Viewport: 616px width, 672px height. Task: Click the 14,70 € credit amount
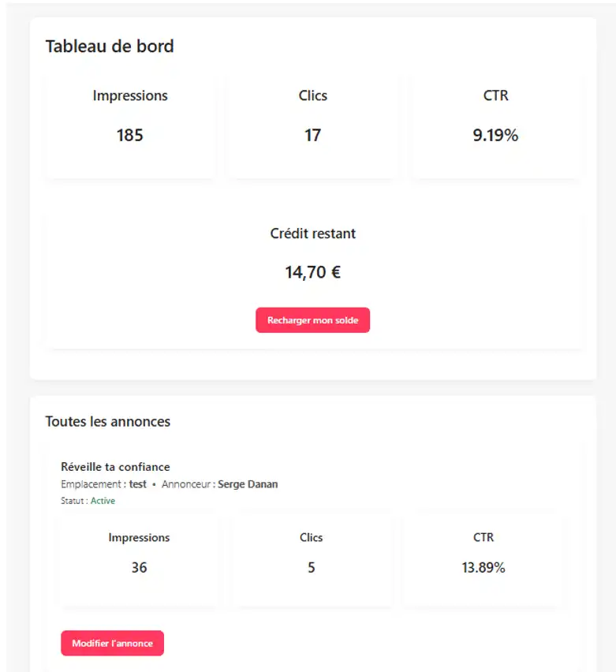pos(312,271)
